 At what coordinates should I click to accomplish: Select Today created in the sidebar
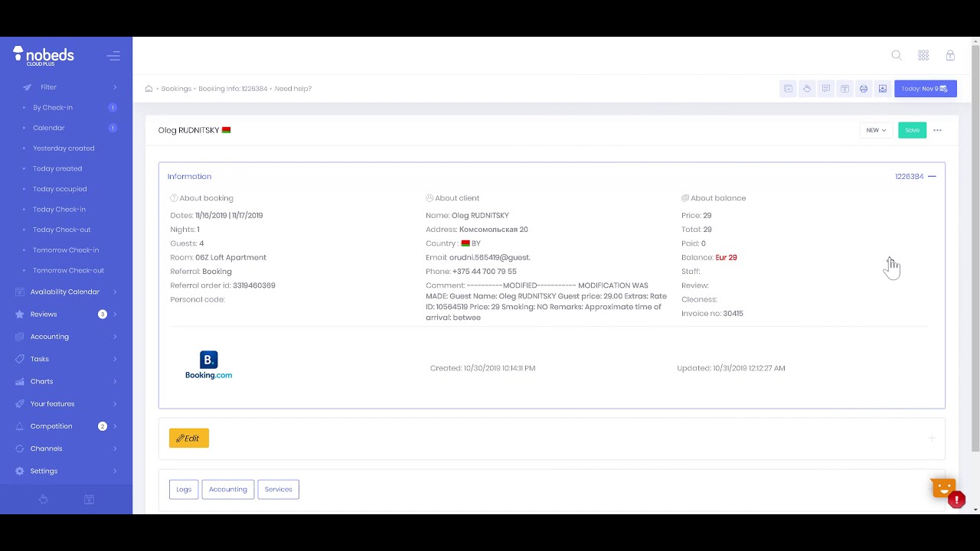[x=57, y=168]
